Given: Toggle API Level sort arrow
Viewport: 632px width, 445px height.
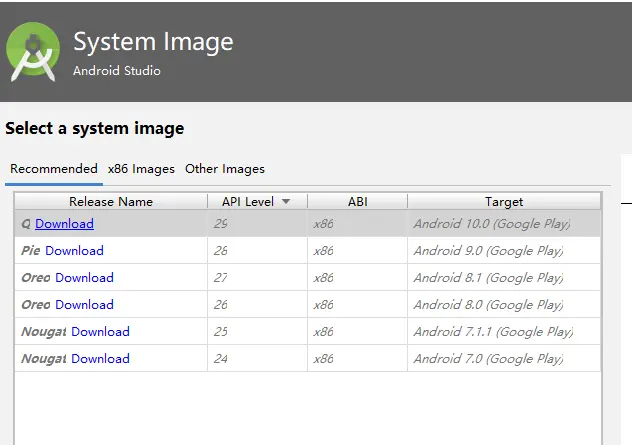Looking at the screenshot, I should coord(286,202).
